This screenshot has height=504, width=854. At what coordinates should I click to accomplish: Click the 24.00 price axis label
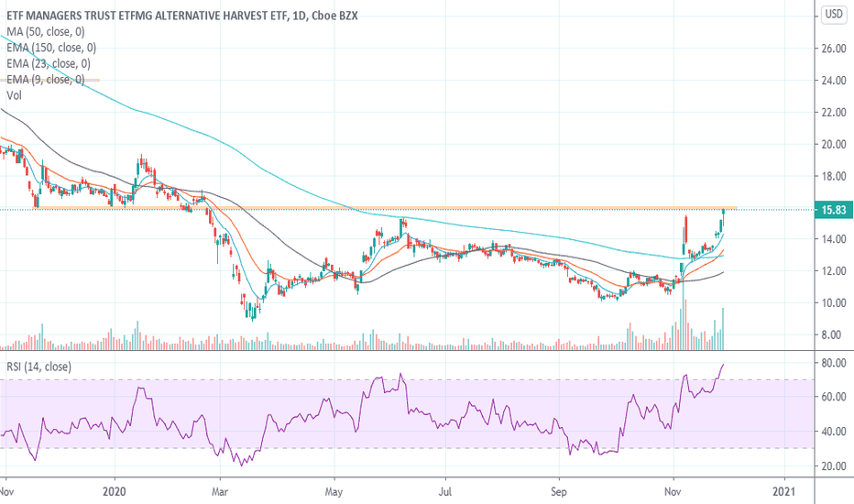tap(834, 80)
